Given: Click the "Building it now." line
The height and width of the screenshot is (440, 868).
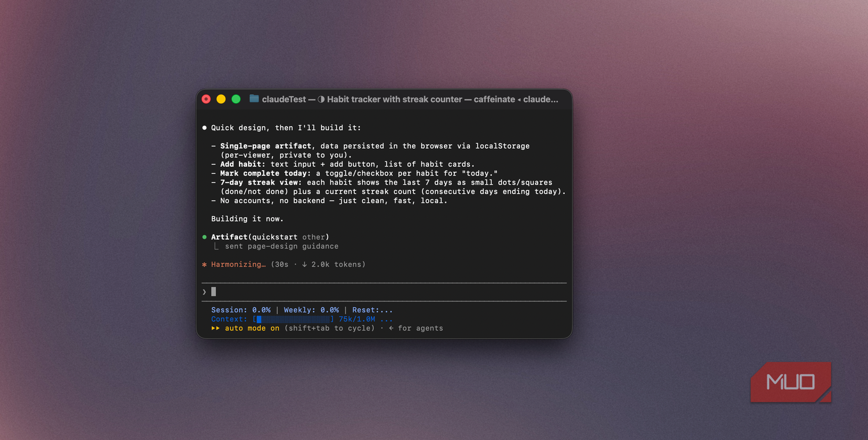Looking at the screenshot, I should [247, 219].
